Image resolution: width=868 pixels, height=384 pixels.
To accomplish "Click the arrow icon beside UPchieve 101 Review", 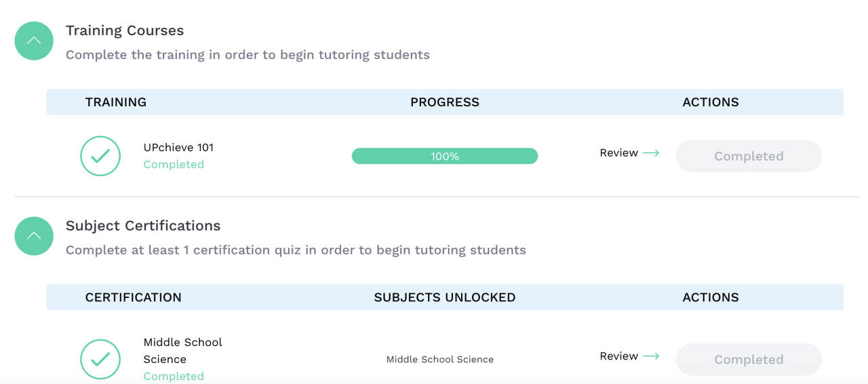I will coord(651,153).
